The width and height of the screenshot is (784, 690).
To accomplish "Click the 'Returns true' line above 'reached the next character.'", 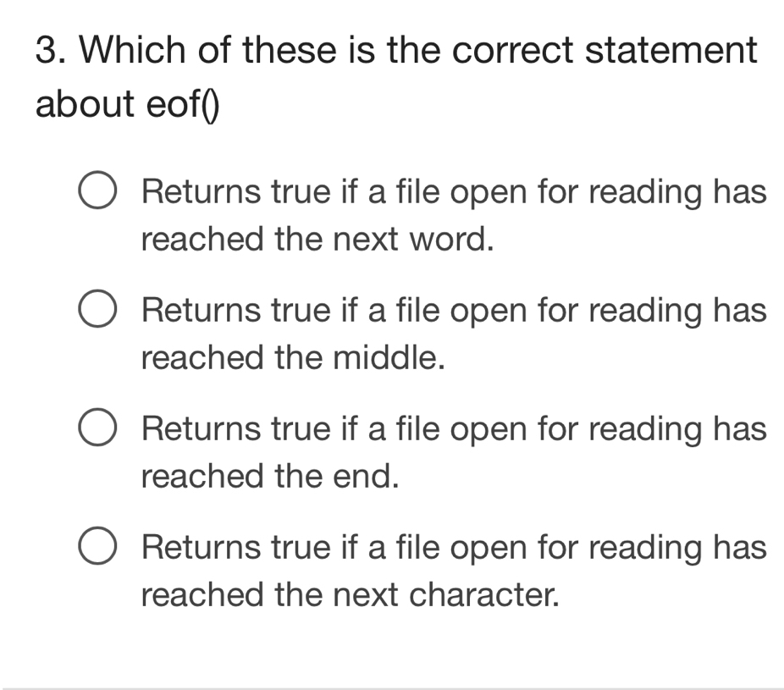I will click(454, 548).
